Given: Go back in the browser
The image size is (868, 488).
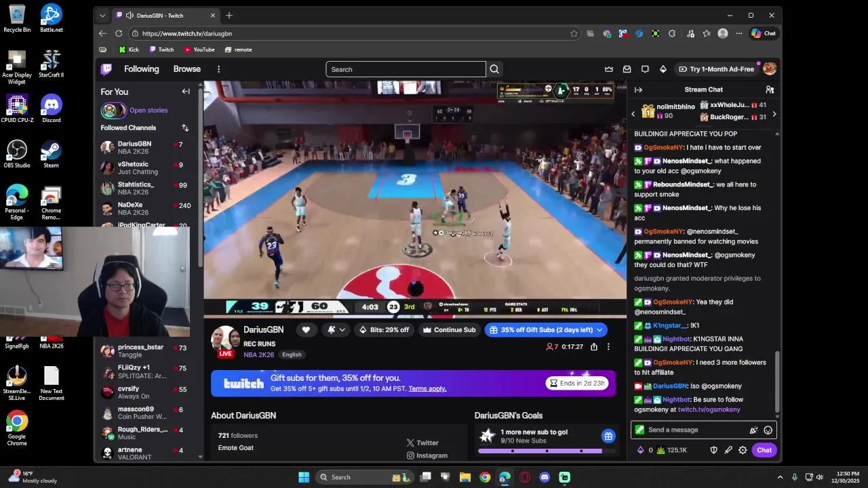Looking at the screenshot, I should tap(102, 33).
